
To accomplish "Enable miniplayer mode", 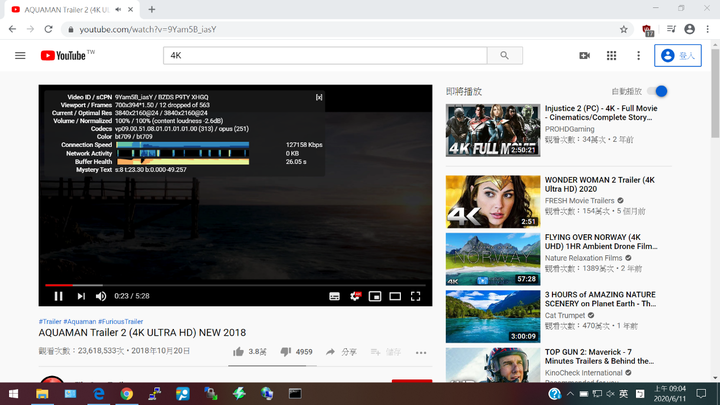I will 375,297.
